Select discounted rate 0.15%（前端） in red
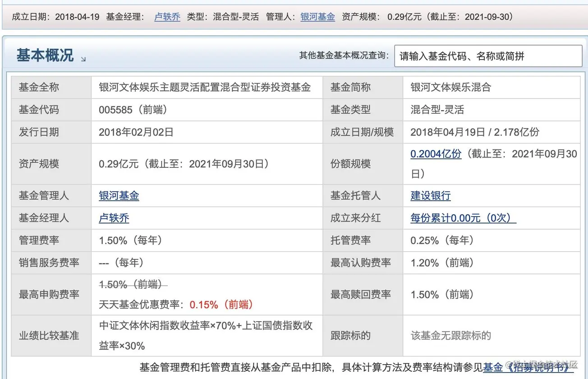 pyautogui.click(x=221, y=305)
